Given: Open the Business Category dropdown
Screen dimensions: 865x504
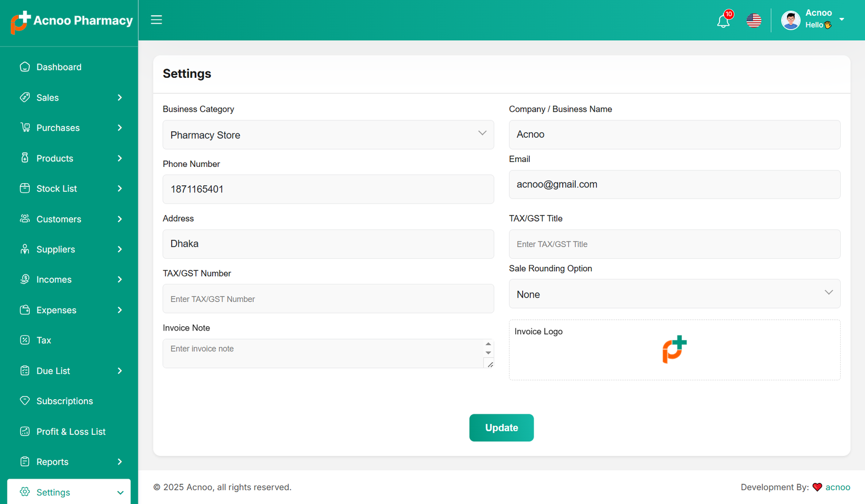Looking at the screenshot, I should point(328,135).
